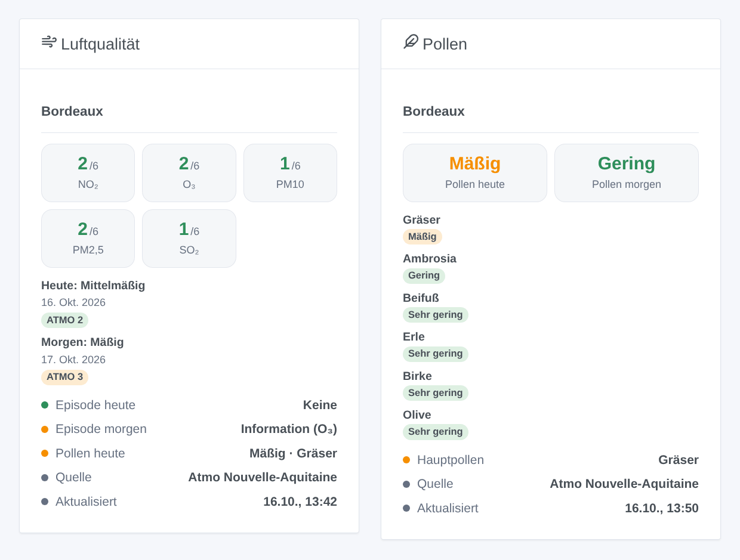Click the Information (O₃) value
The width and height of the screenshot is (740, 560).
coord(289,429)
